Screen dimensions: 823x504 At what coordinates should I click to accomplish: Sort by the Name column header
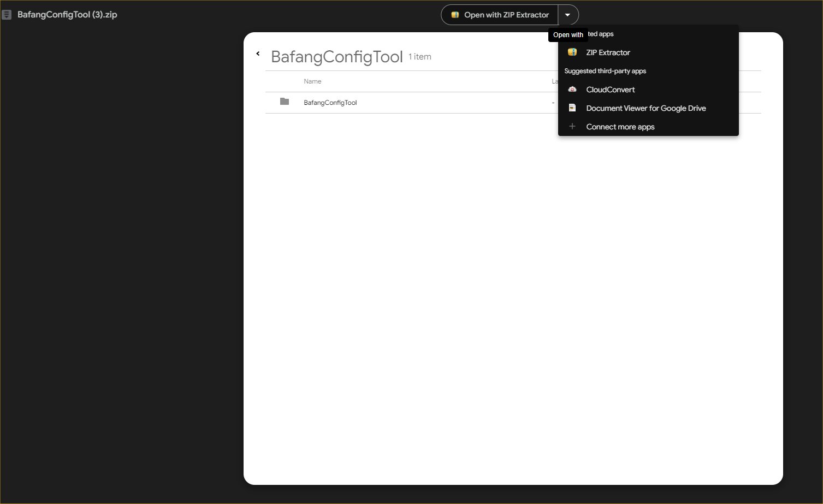312,81
